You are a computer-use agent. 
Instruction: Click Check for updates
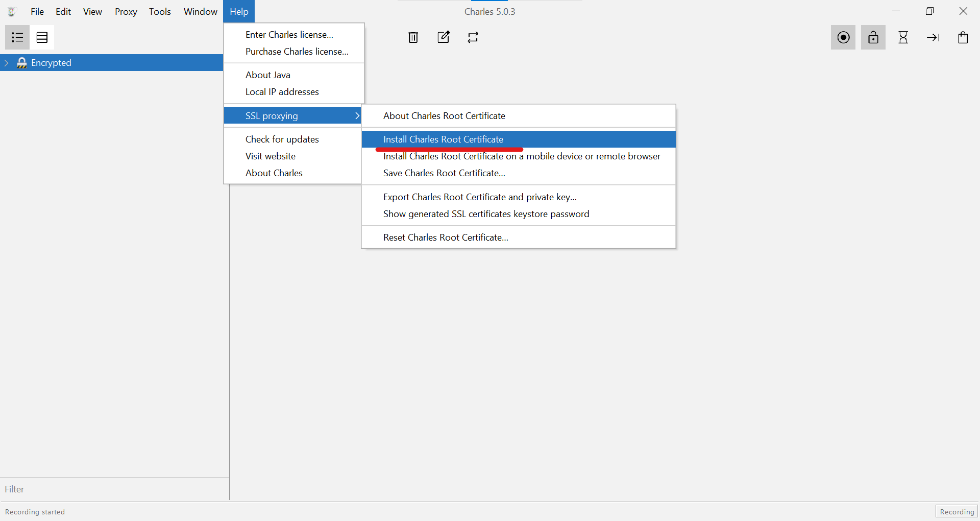282,139
